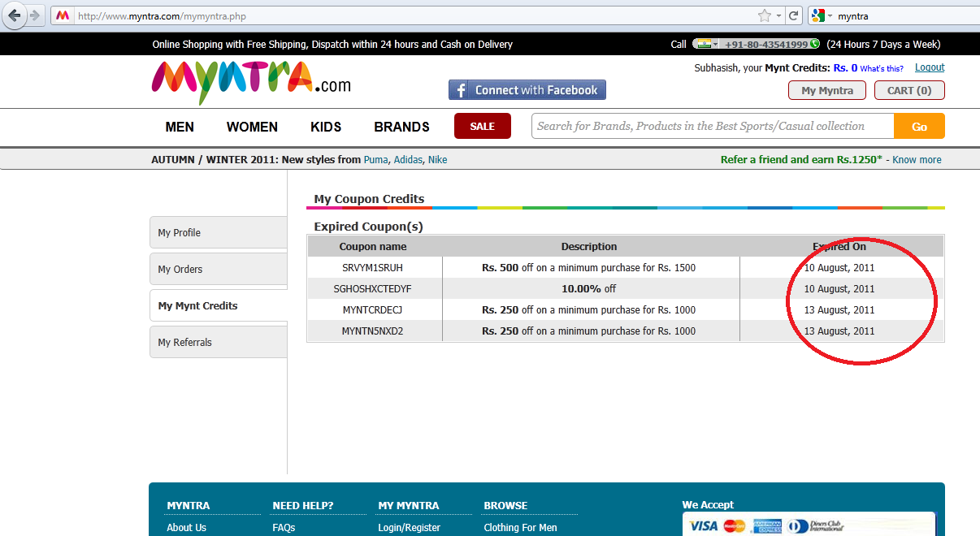
Task: Click the India flag phone dropdown
Action: click(705, 45)
